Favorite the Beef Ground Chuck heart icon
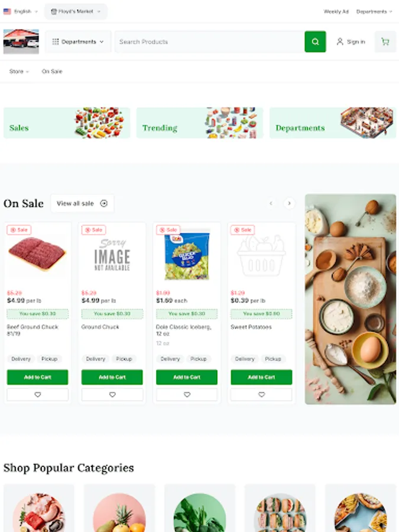Screen dimensions: 399x532 38,394
